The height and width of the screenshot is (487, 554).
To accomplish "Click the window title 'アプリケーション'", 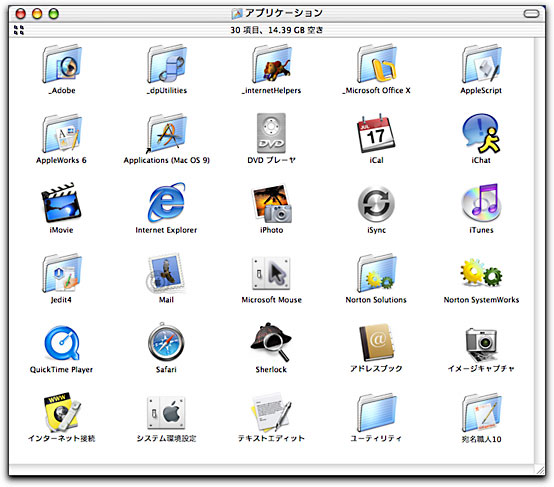I will [x=284, y=13].
